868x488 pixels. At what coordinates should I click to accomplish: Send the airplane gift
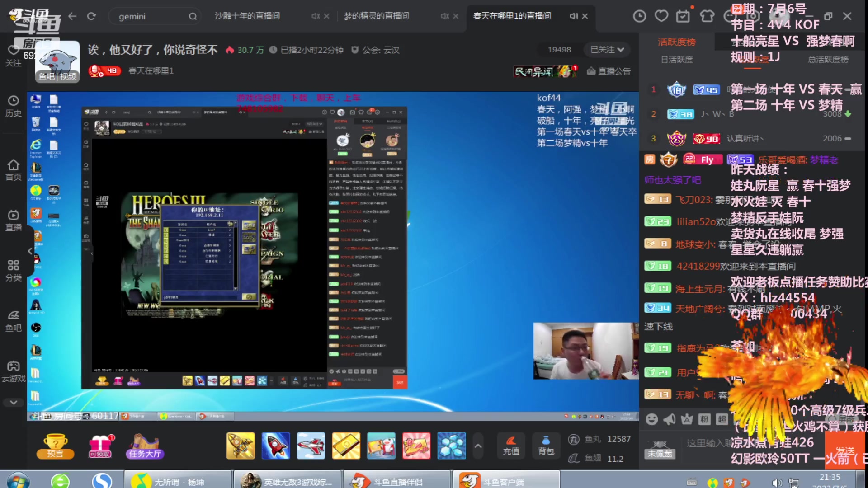click(311, 446)
